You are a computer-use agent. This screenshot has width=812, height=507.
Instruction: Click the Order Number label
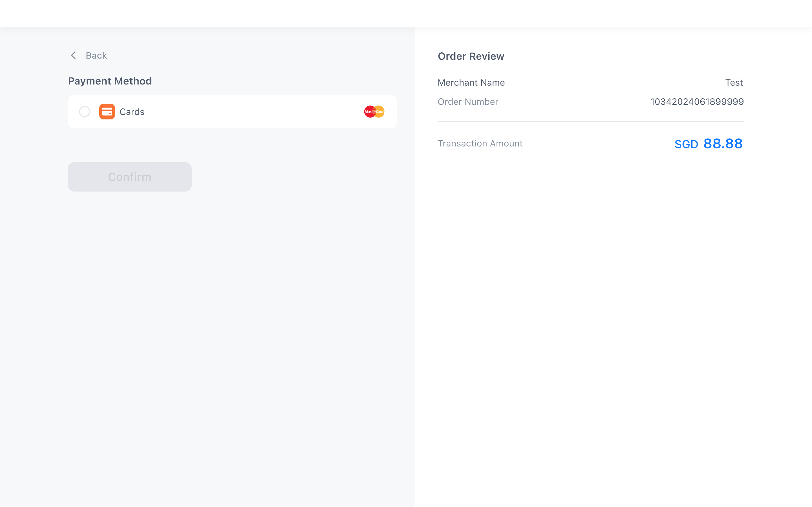(468, 102)
